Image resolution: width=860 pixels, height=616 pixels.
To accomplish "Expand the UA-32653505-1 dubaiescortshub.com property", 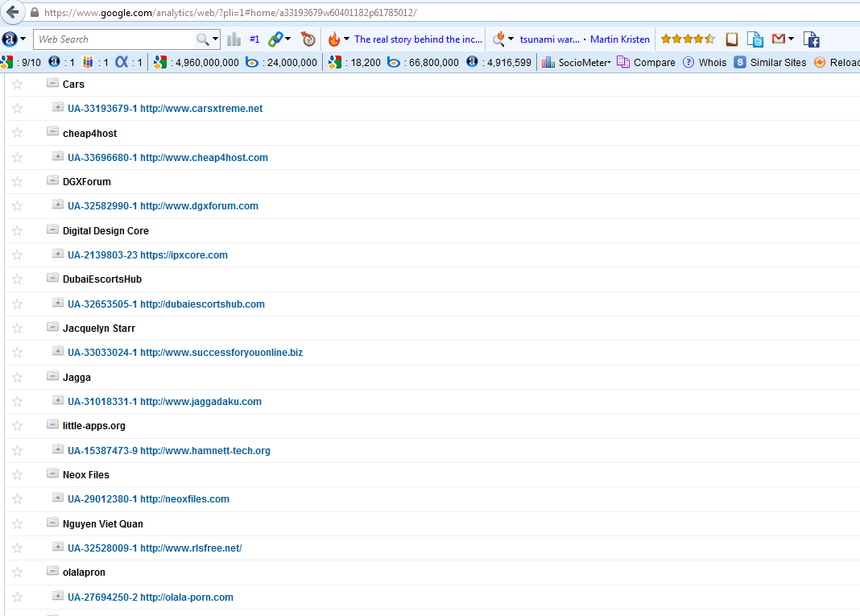I will (58, 302).
